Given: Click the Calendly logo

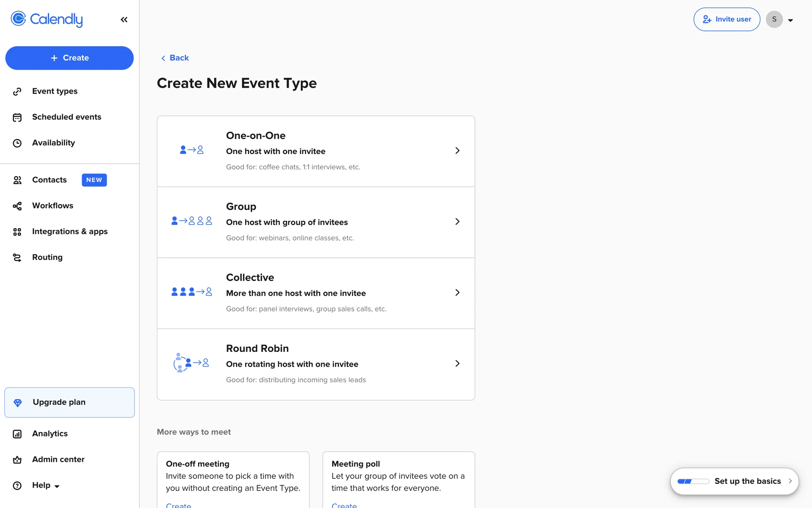Looking at the screenshot, I should 47,19.
